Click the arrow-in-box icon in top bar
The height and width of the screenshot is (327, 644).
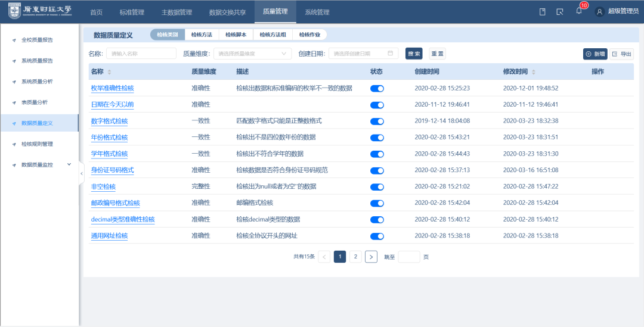tap(559, 11)
